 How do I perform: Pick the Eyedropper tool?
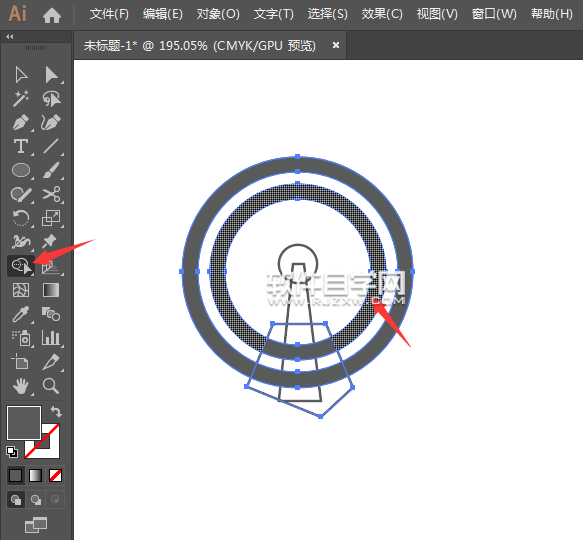click(x=21, y=314)
